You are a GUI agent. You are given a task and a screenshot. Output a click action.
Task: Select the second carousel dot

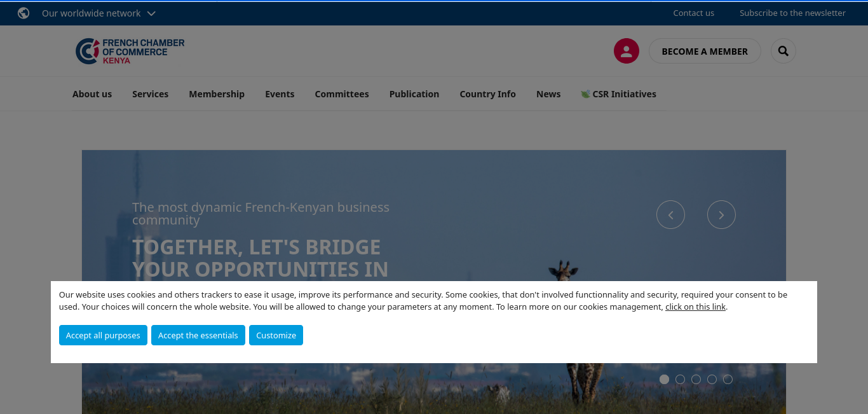coord(680,379)
